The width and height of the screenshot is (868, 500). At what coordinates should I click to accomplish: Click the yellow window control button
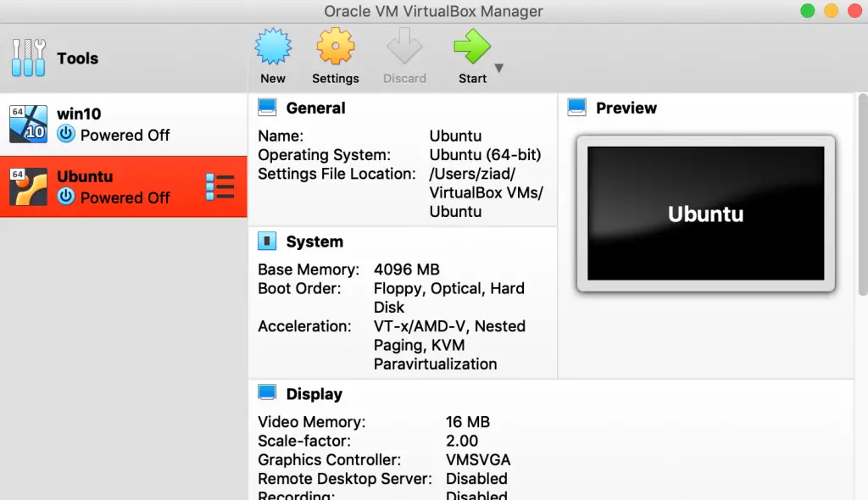tap(832, 10)
